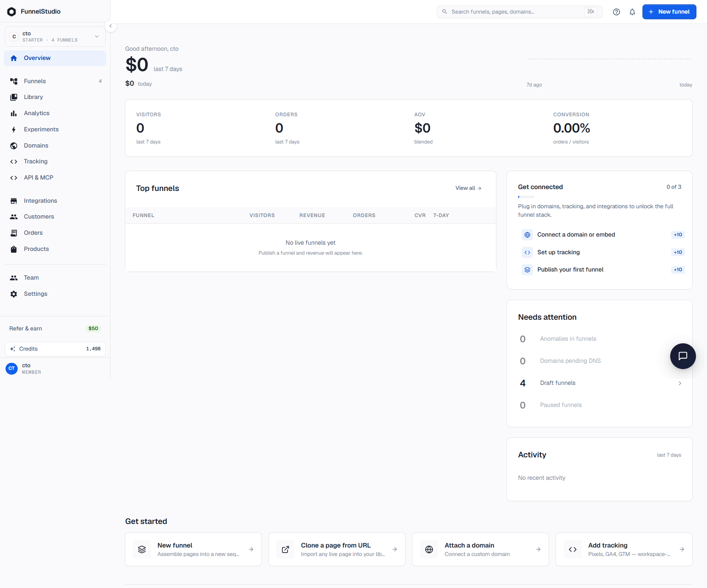The width and height of the screenshot is (707, 588).
Task: Click the Conversion 0.00% stat
Action: [571, 128]
